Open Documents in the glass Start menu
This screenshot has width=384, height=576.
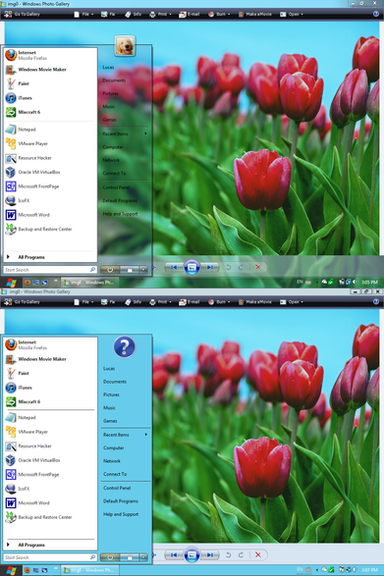click(x=125, y=80)
